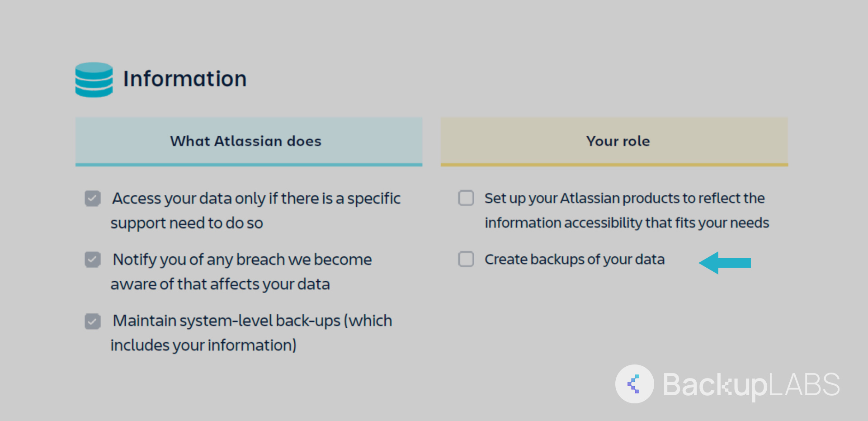This screenshot has height=421, width=868.
Task: Click the teal database stack icon
Action: [x=94, y=80]
